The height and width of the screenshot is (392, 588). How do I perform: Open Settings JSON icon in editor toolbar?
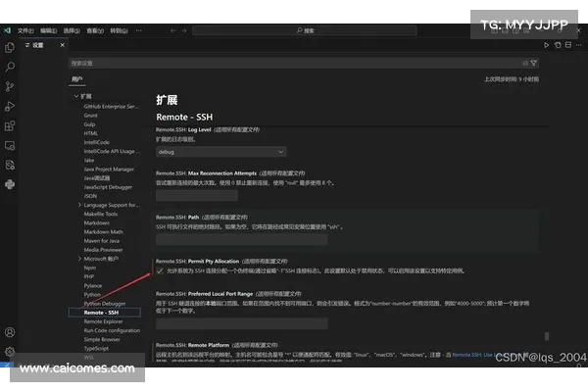pos(558,45)
